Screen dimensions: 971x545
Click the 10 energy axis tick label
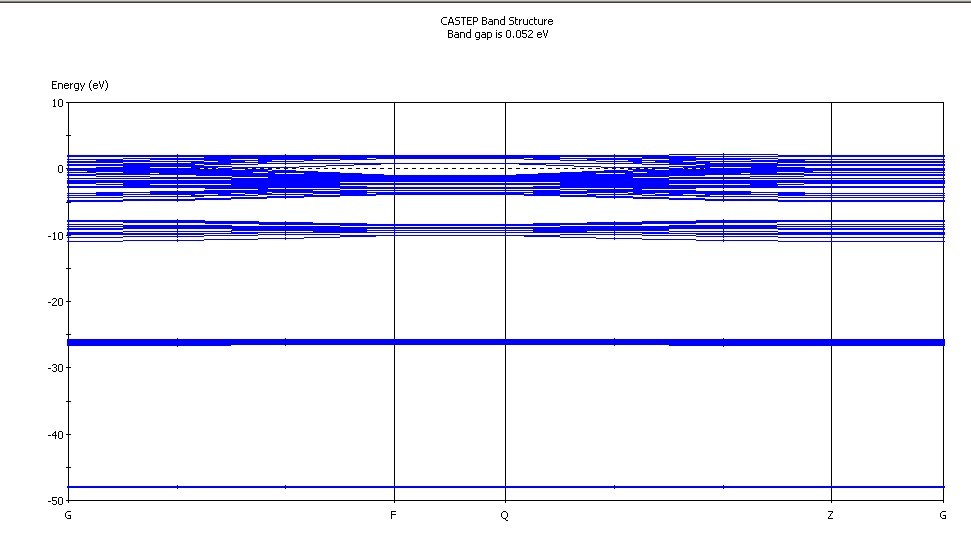coord(58,103)
